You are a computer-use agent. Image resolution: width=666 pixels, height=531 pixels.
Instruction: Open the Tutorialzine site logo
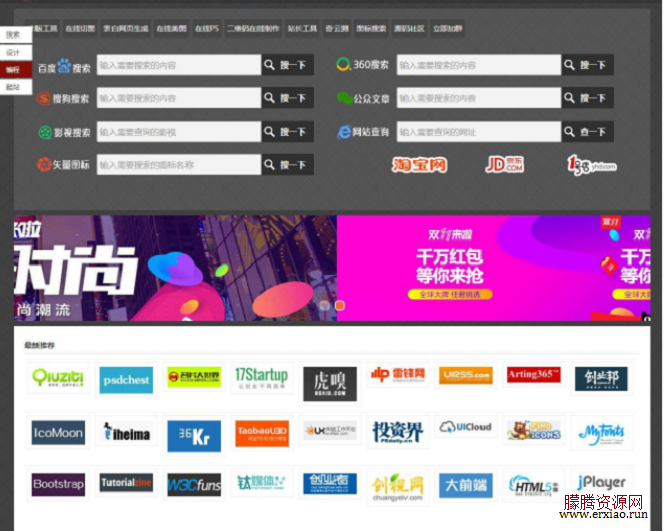coord(126,483)
